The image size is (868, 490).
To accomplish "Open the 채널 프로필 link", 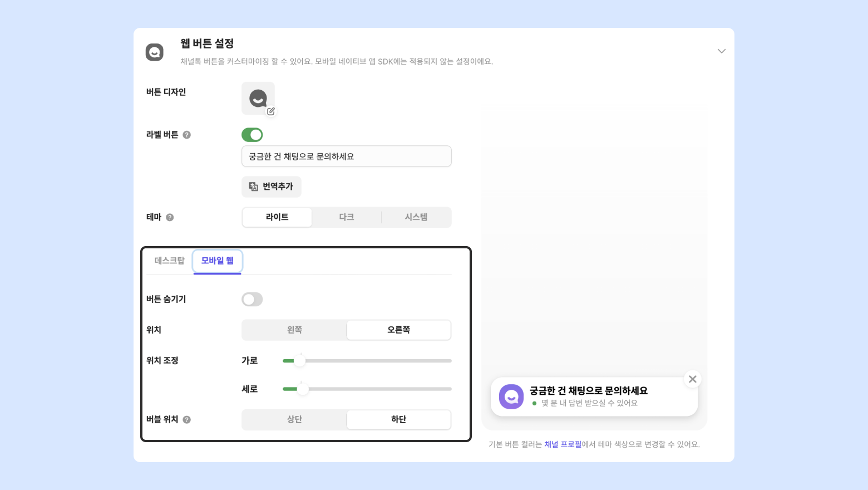I will point(563,444).
